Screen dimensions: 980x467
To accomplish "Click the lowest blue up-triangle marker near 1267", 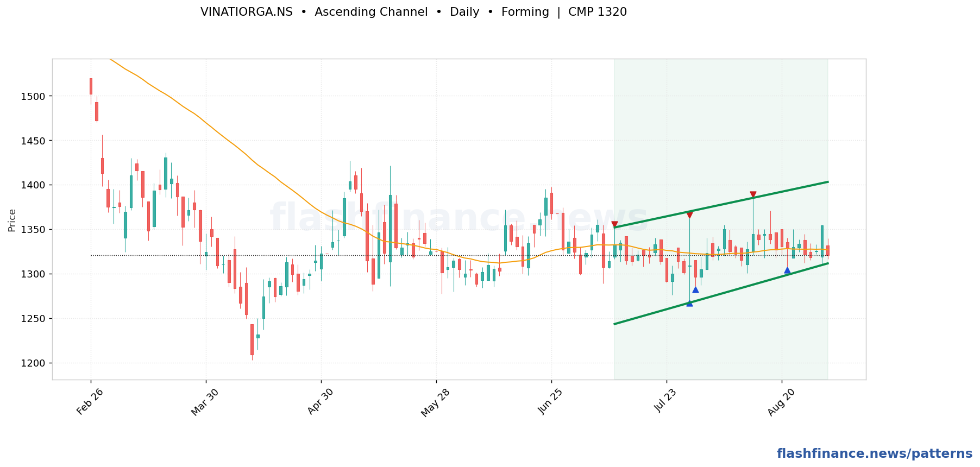I will point(689,303).
